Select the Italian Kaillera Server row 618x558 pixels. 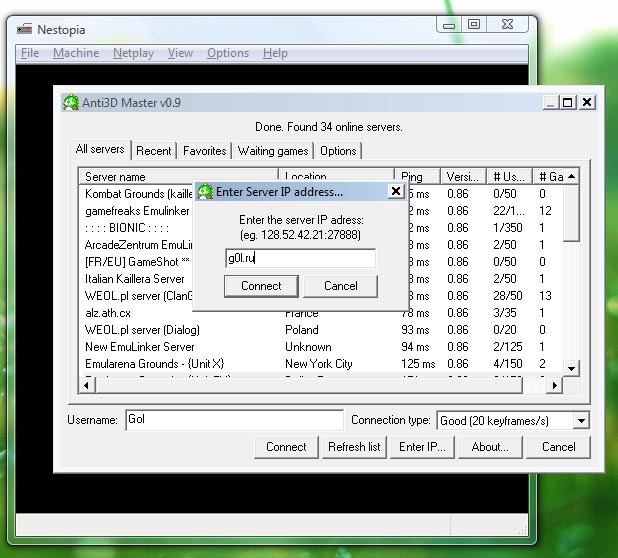(x=321, y=279)
